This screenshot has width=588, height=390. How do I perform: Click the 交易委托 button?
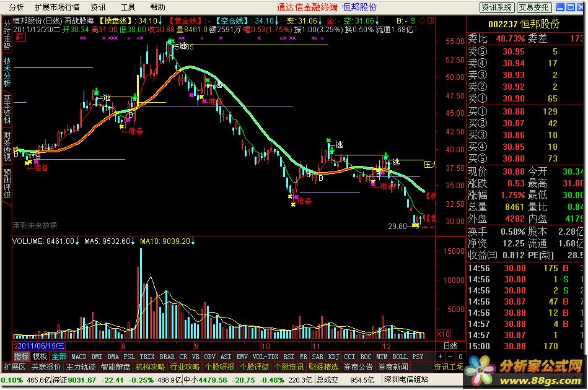tap(534, 7)
